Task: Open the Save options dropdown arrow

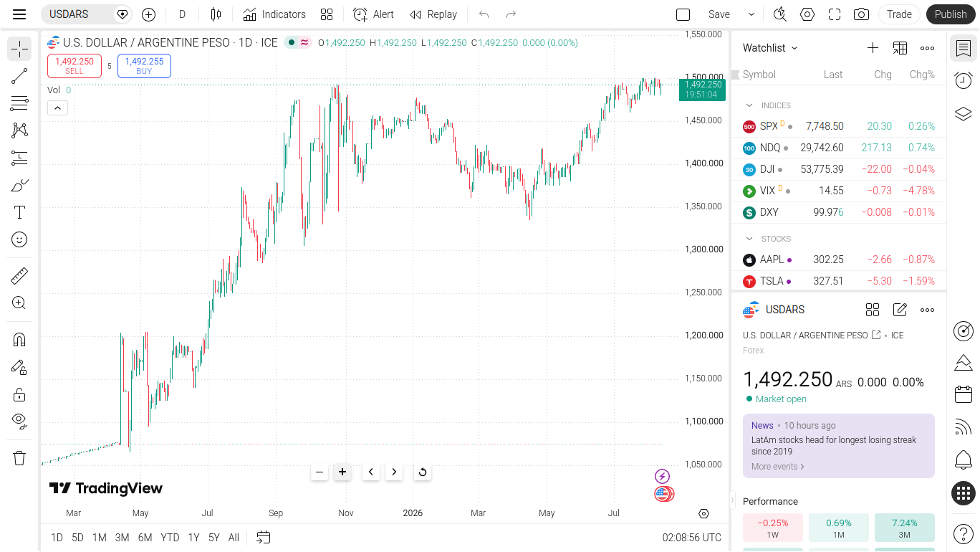Action: point(751,14)
